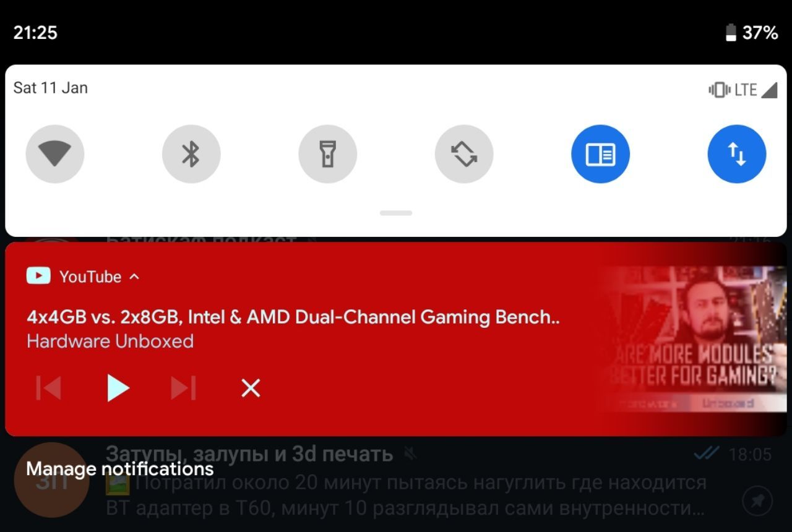Image resolution: width=792 pixels, height=532 pixels.
Task: Tap the Sat 11 Jan date label
Action: coord(51,88)
